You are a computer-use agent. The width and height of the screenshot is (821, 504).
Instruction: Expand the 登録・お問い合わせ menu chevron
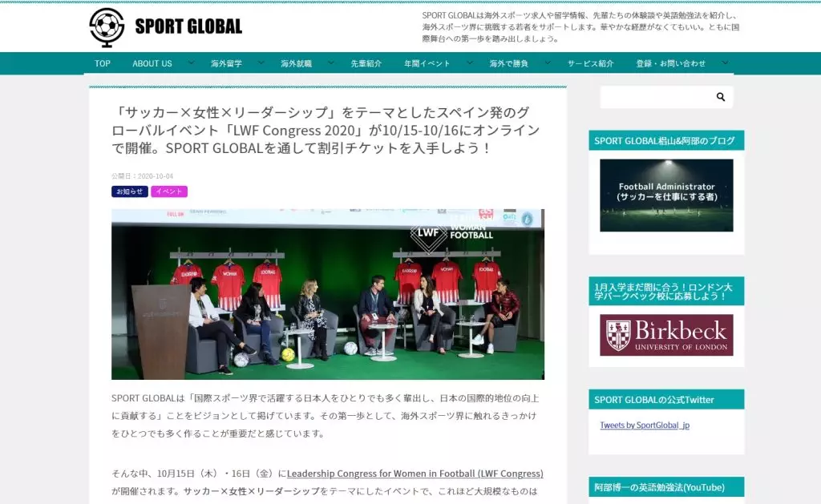(725, 62)
